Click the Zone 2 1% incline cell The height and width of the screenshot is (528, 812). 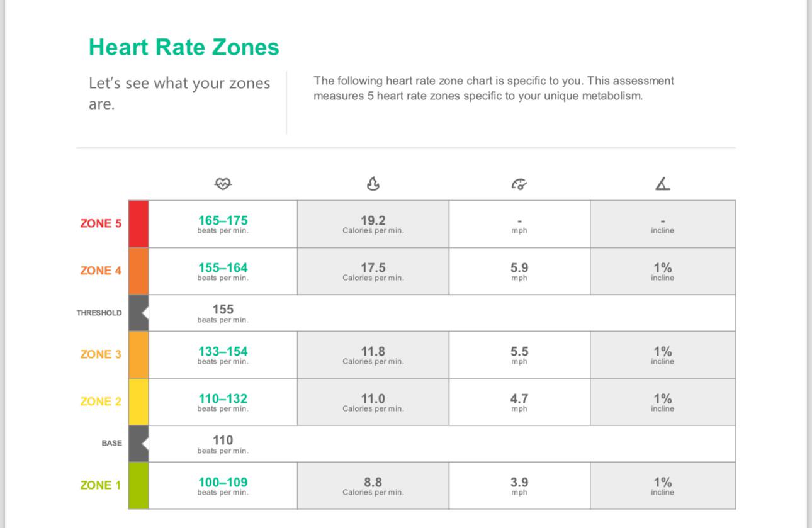[x=663, y=402]
